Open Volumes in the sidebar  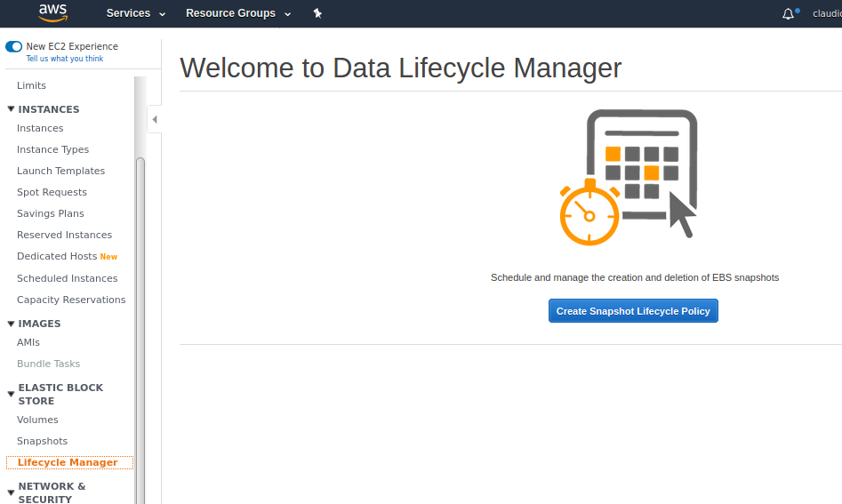37,420
